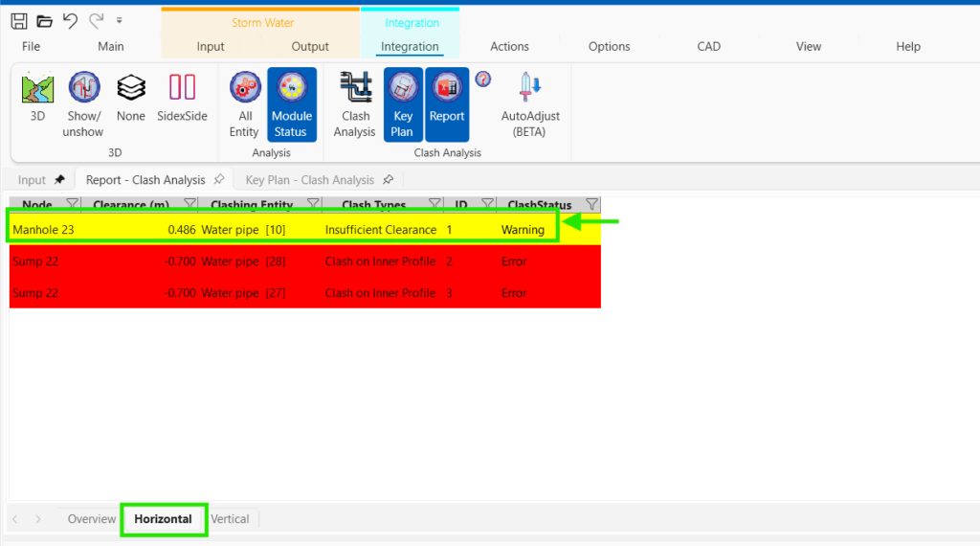Switch to the Output ribbon tab
980x546 pixels.
pyautogui.click(x=310, y=46)
